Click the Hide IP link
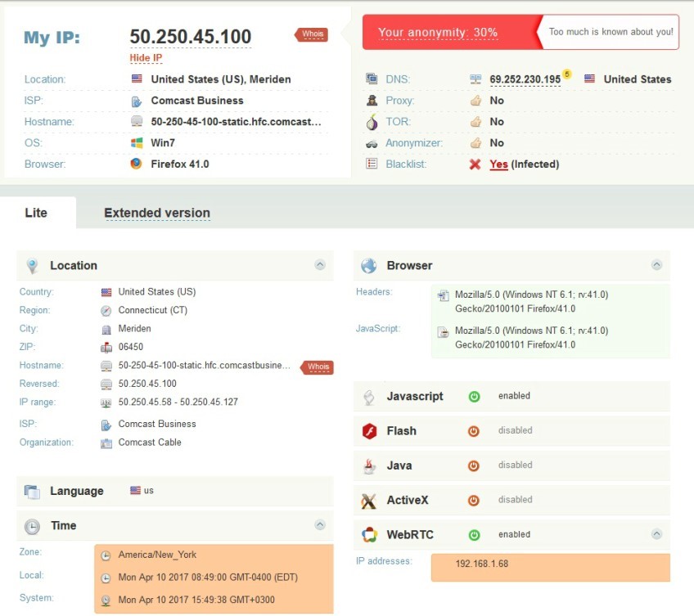 [146, 58]
